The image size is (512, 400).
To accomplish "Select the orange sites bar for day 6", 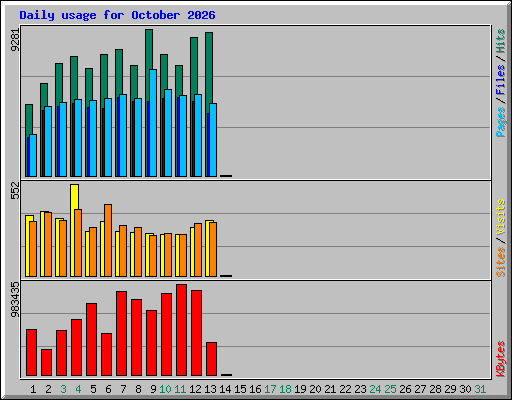I will 108,240.
